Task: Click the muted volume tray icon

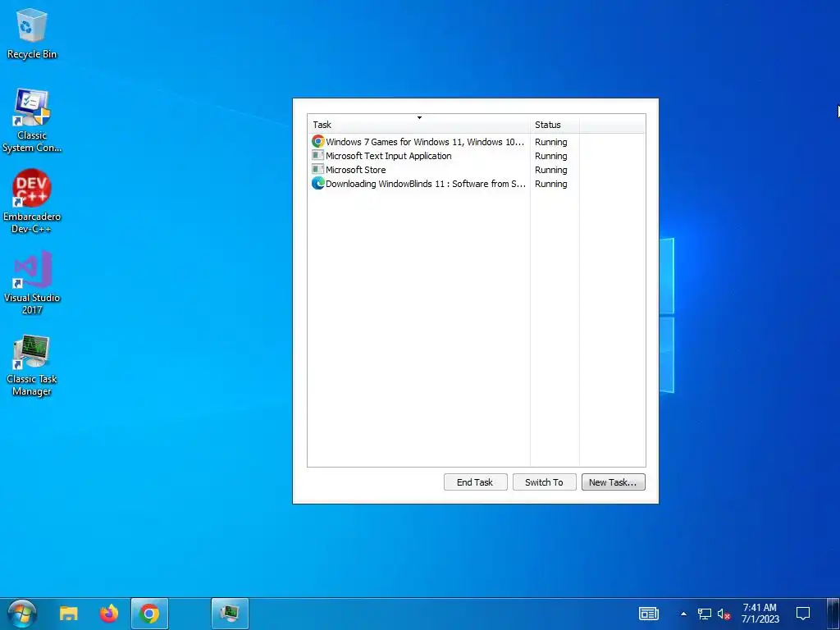Action: (724, 614)
